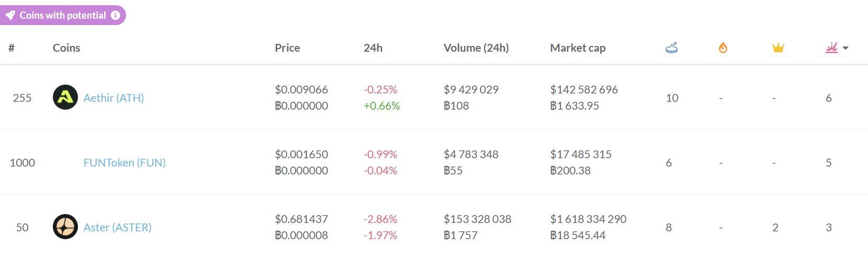The image size is (868, 259).
Task: Click the info icon beside Coins with potential
Action: tap(116, 16)
